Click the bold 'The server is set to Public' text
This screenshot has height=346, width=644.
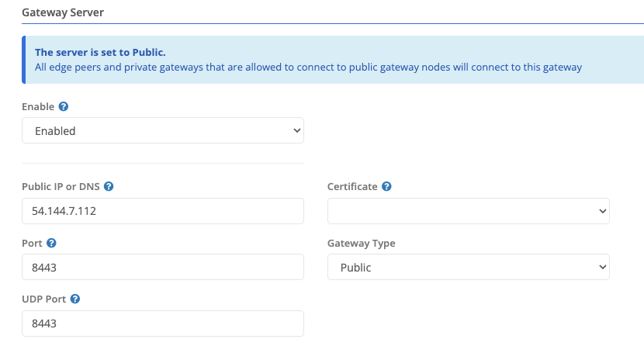[100, 53]
